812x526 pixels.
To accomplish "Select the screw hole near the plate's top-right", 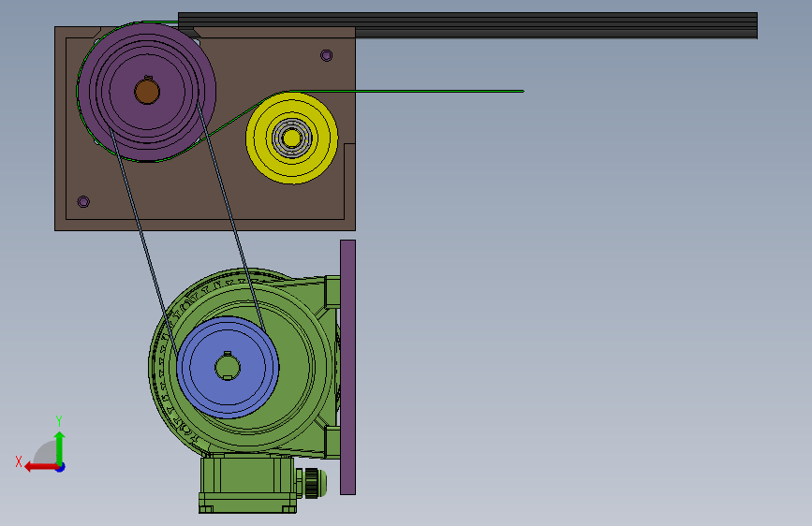I will click(x=326, y=55).
